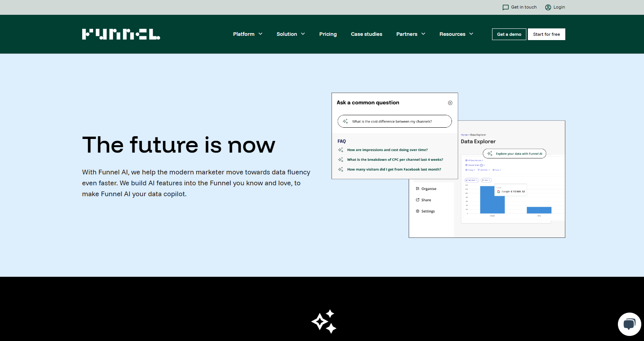Screen dimensions: 644x341
Task: Click the cost difference question input field
Action: tap(395, 121)
